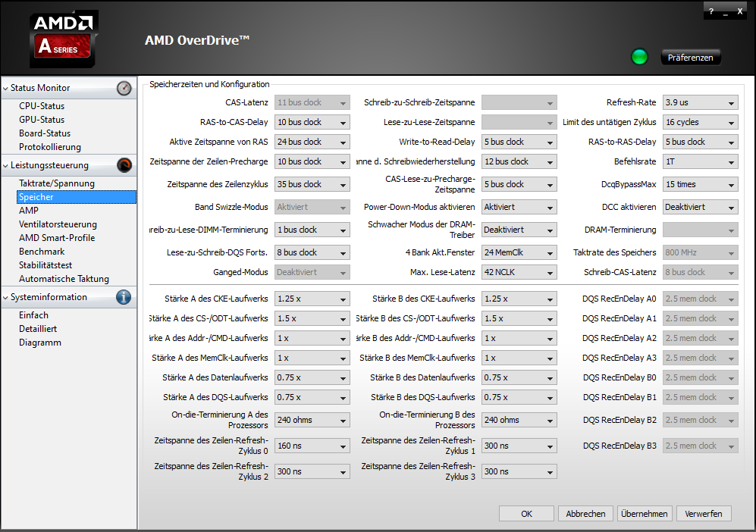Open AMD Smart-Profile page

pos(57,237)
